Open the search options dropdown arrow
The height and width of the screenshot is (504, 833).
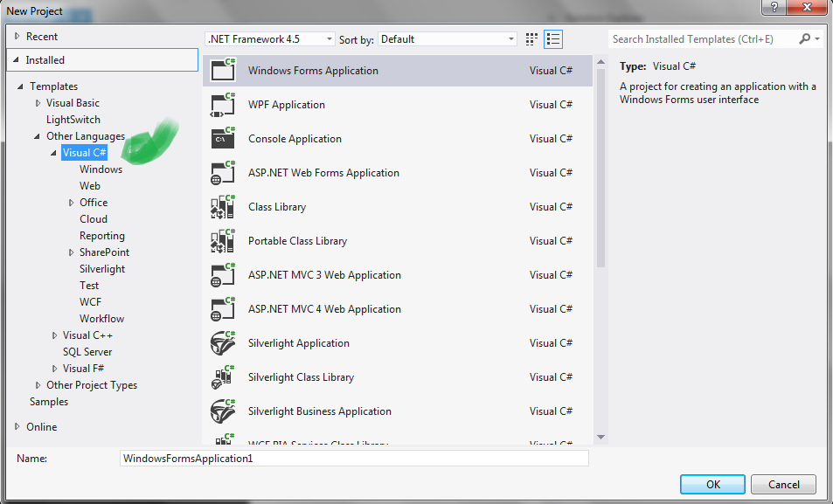click(817, 38)
